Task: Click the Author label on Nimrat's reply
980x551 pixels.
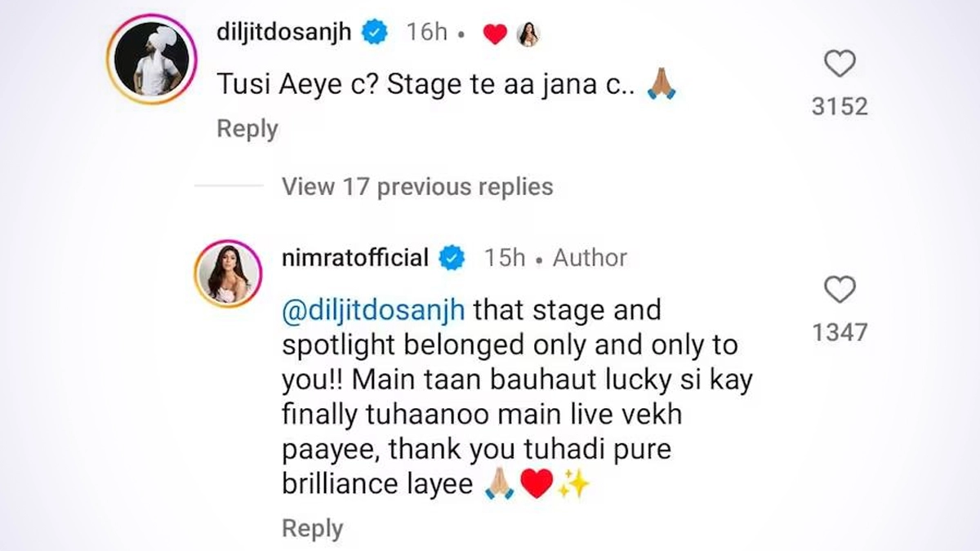Action: click(590, 258)
